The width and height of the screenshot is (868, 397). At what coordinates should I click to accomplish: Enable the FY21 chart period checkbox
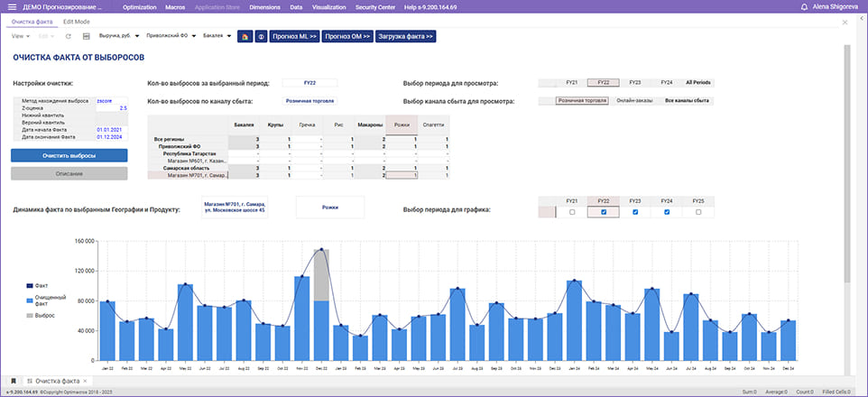(x=571, y=212)
